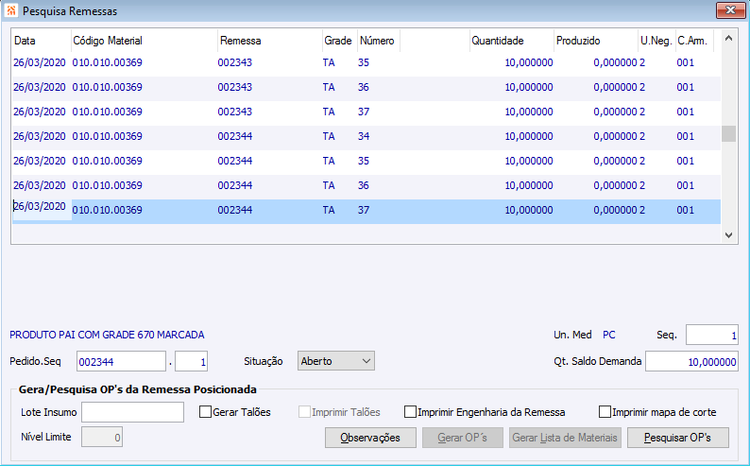Click the U.Neg. column header
This screenshot has width=750, height=466.
click(x=657, y=41)
